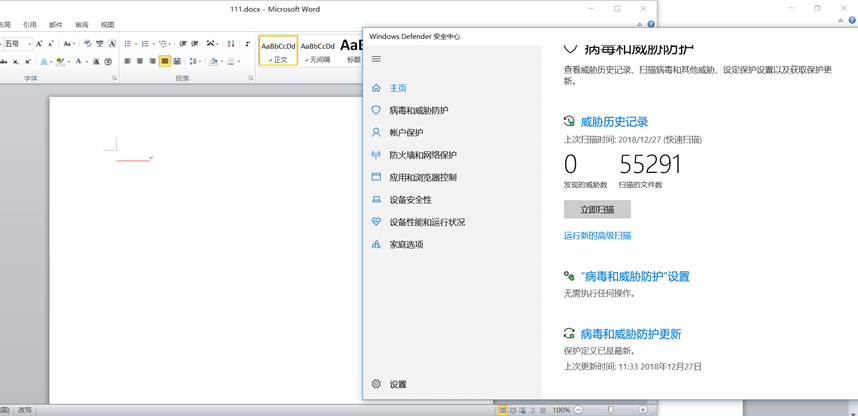The image size is (858, 416).
Task: Center align text in Word
Action: (140, 61)
